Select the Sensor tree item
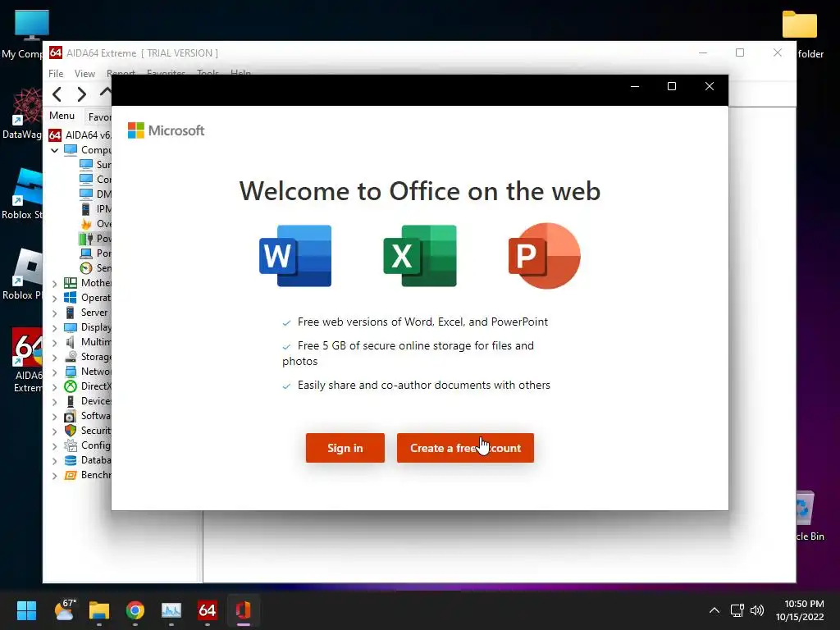The width and height of the screenshot is (840, 630). point(95,268)
